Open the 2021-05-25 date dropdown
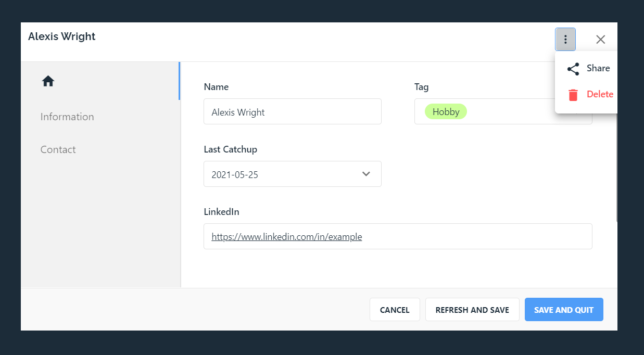 293,174
